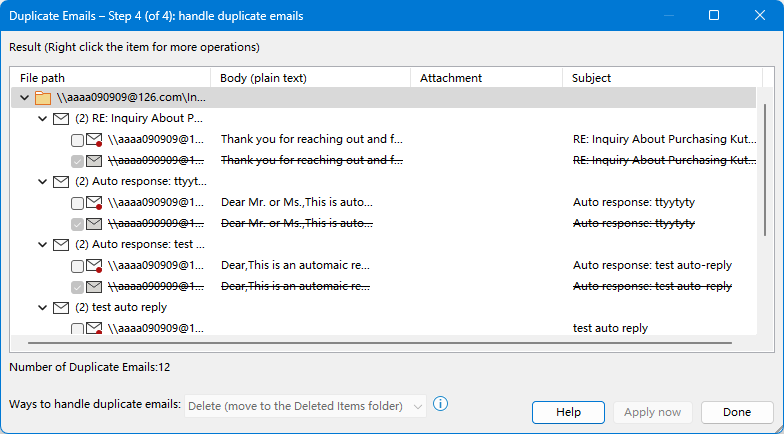Viewport: 784px width, 434px height.
Task: Check the box for first RE: Inquiry email
Action: pyautogui.click(x=77, y=140)
